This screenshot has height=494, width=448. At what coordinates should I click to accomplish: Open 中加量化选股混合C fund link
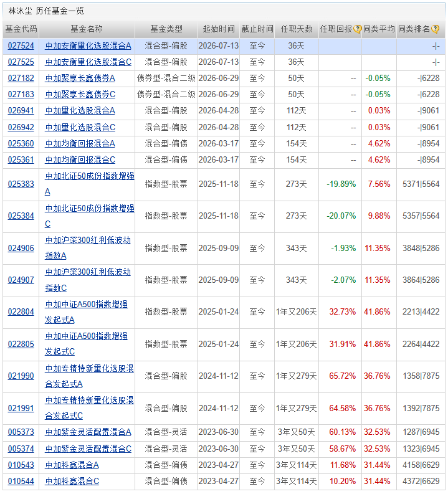point(80,128)
